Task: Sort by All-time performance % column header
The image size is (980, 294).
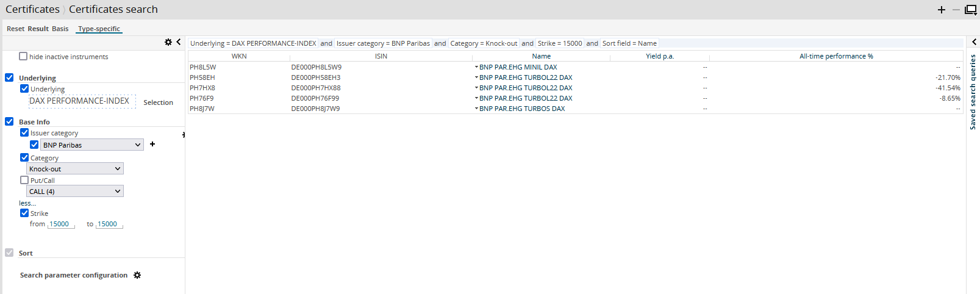Action: click(835, 56)
